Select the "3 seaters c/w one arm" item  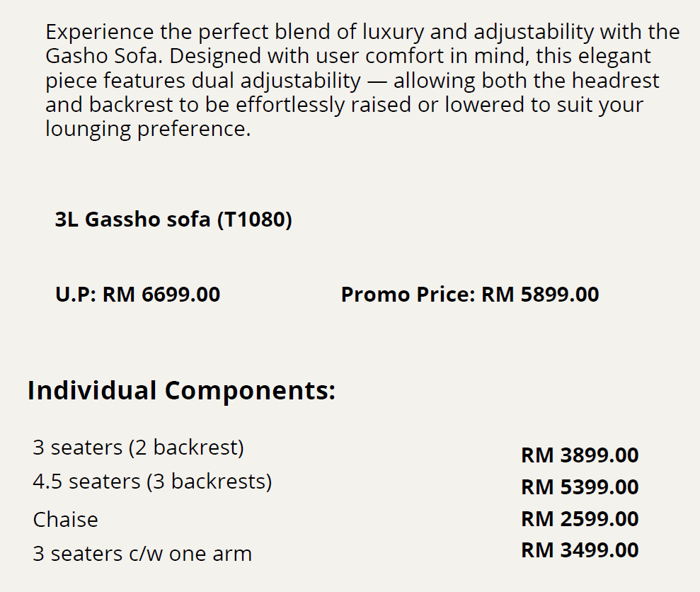[142, 553]
